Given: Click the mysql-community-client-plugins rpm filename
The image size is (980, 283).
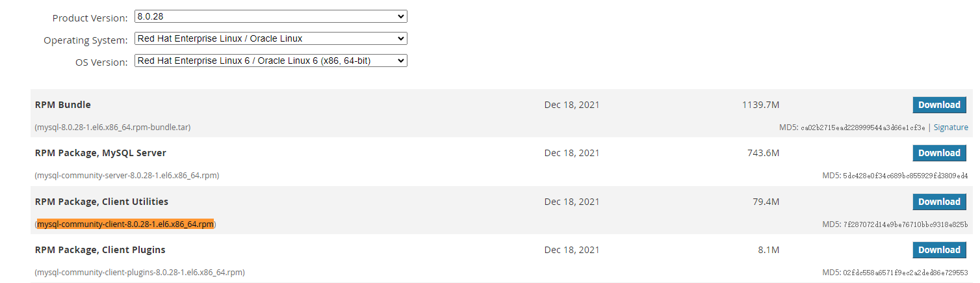Looking at the screenshot, I should [x=140, y=273].
